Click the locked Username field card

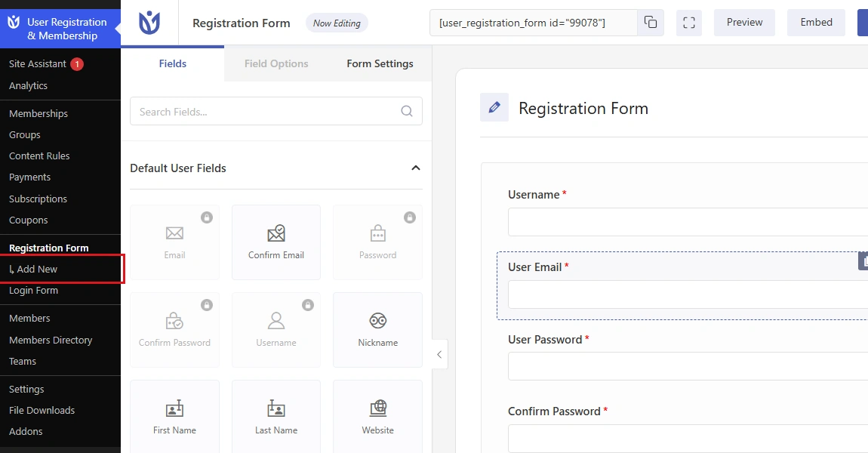[276, 330]
